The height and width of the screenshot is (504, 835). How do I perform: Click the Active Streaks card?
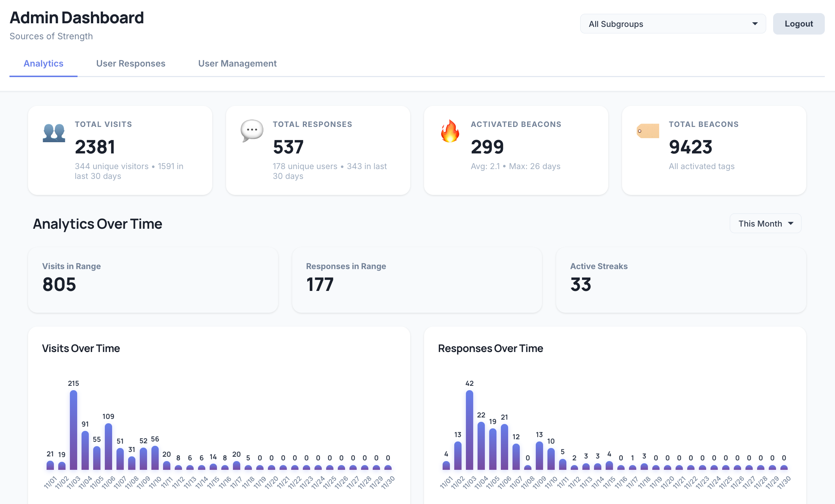pyautogui.click(x=681, y=280)
